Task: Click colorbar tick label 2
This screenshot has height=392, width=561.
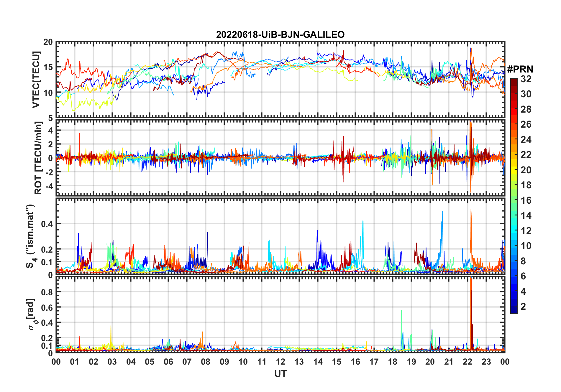Action: click(x=523, y=307)
